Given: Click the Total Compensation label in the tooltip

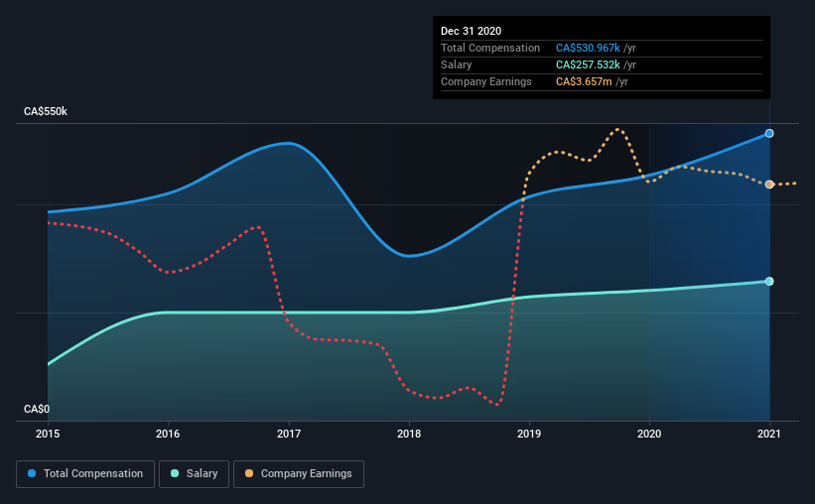Looking at the screenshot, I should pos(490,48).
